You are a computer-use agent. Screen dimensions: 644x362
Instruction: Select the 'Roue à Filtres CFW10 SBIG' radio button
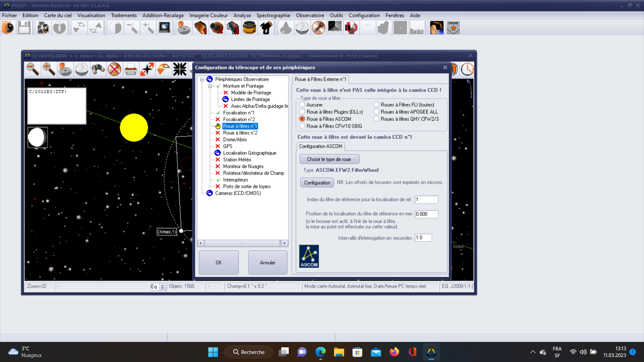[302, 126]
